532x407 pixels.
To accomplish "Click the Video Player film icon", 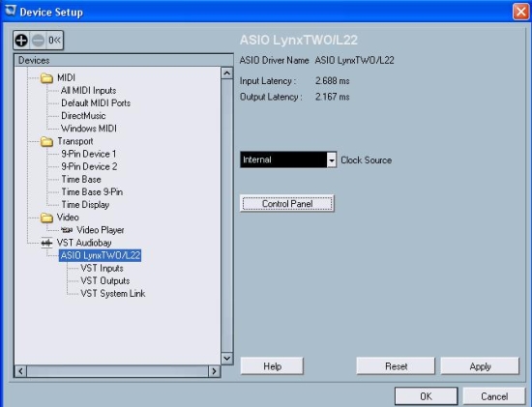I will coord(67,230).
